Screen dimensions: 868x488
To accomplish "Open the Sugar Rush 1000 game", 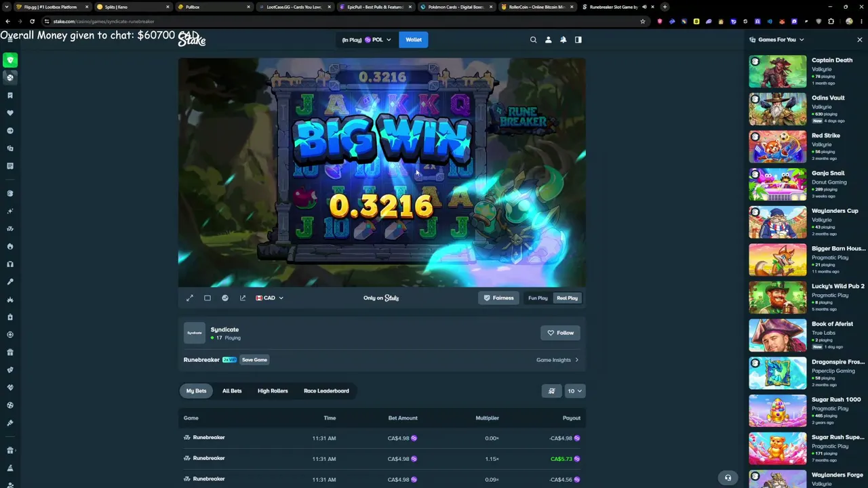I will pos(778,411).
